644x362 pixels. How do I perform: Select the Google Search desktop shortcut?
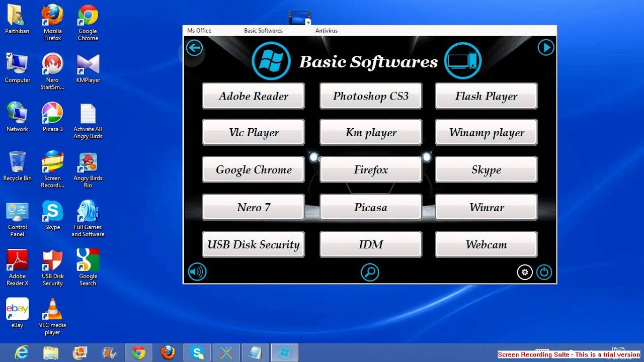pos(88,267)
